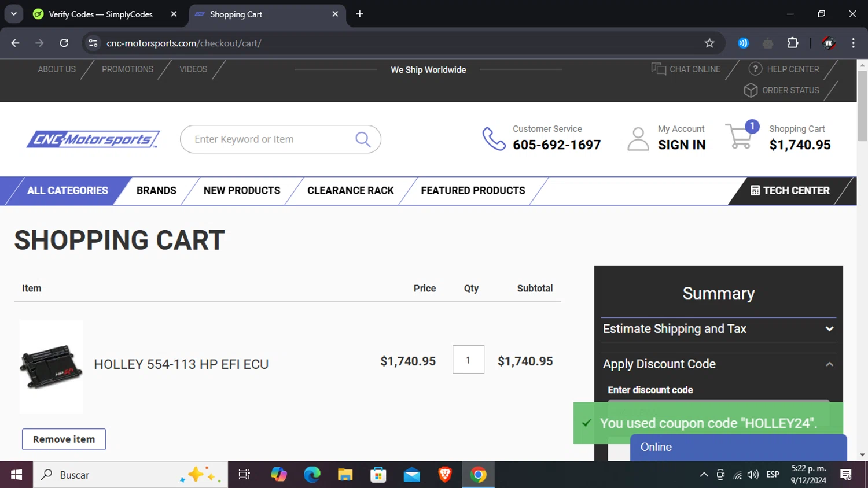
Task: Launch Brave browser from taskbar
Action: pos(445,475)
